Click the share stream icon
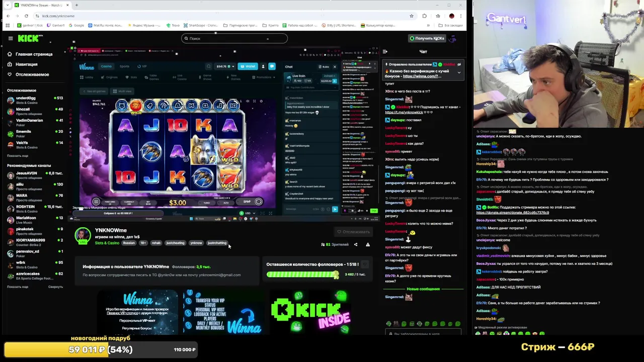 (x=356, y=245)
